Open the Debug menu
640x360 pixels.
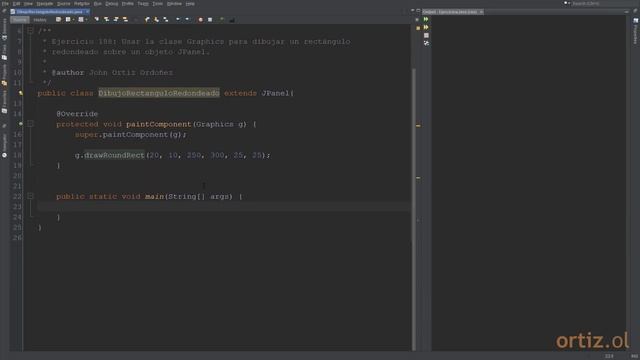pyautogui.click(x=111, y=4)
